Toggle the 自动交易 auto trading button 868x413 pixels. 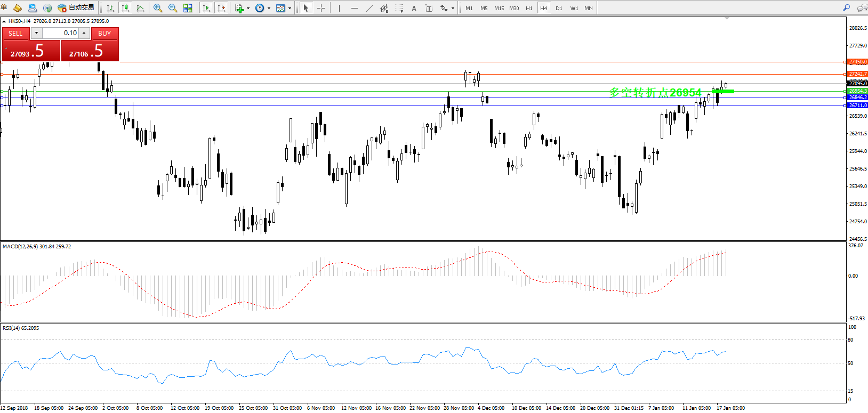pos(76,8)
